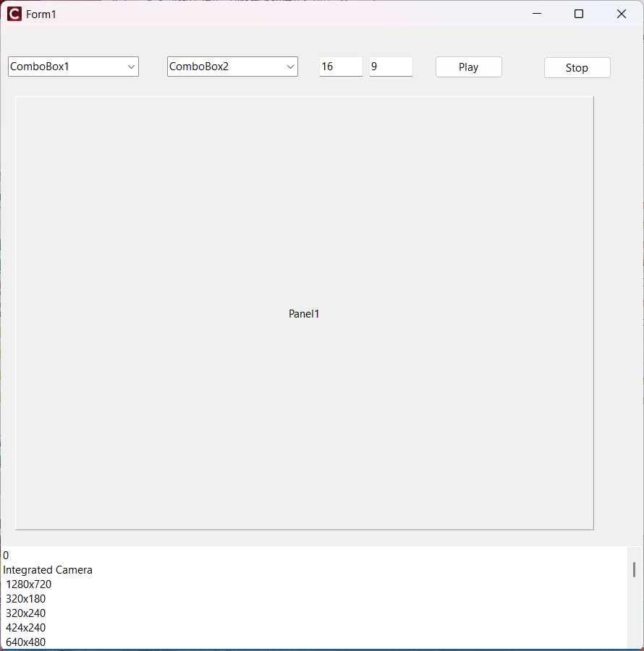Image resolution: width=644 pixels, height=651 pixels.
Task: Open the ComboBox1 dropdown arrow
Action: tap(131, 67)
